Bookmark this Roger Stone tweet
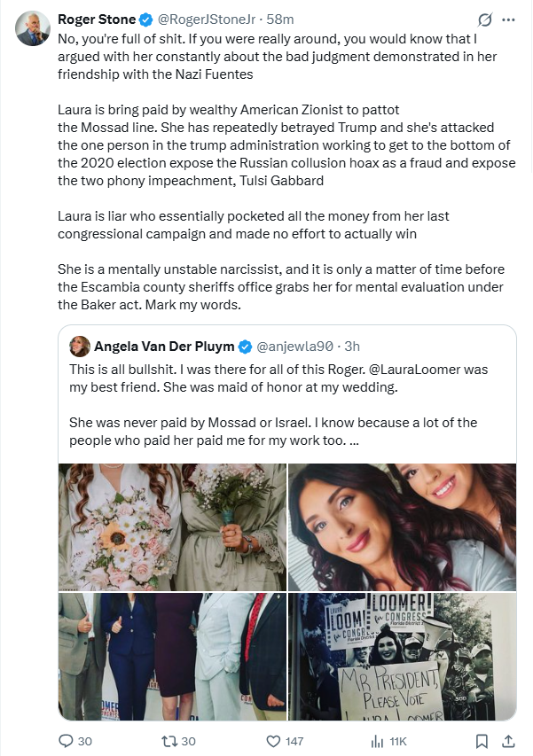Viewport: 533px width, 756px height. [x=482, y=741]
